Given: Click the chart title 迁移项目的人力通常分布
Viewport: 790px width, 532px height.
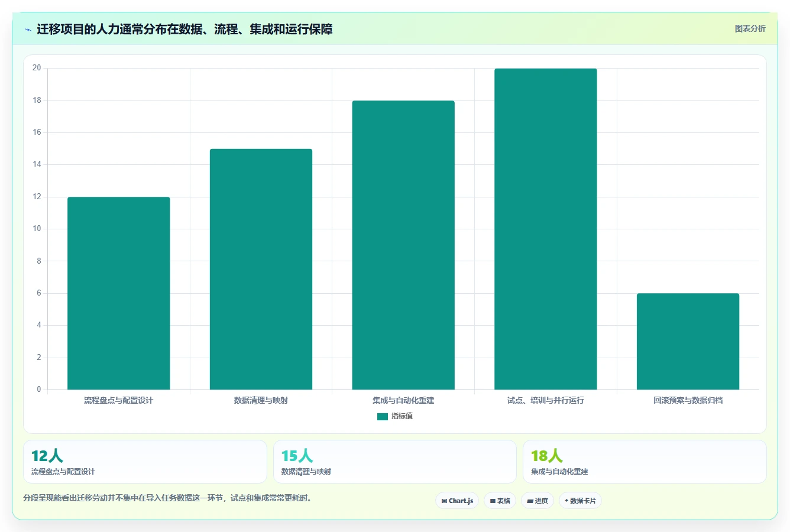Looking at the screenshot, I should click(184, 29).
